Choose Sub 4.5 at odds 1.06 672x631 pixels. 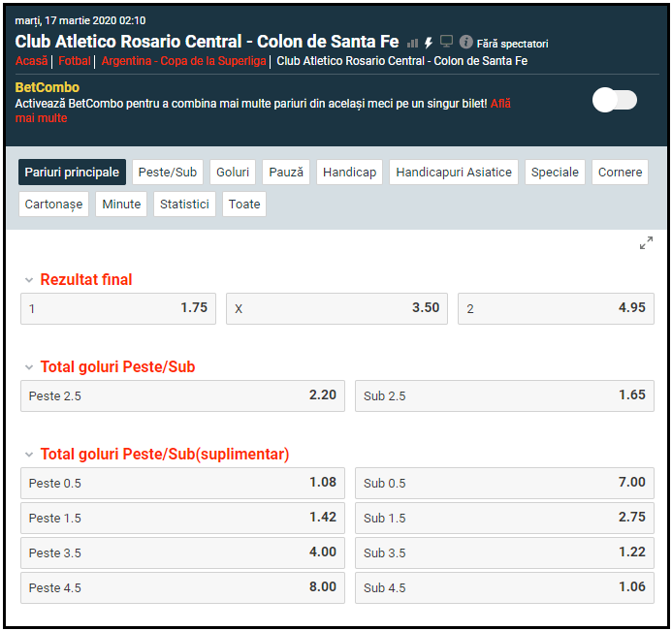click(504, 587)
